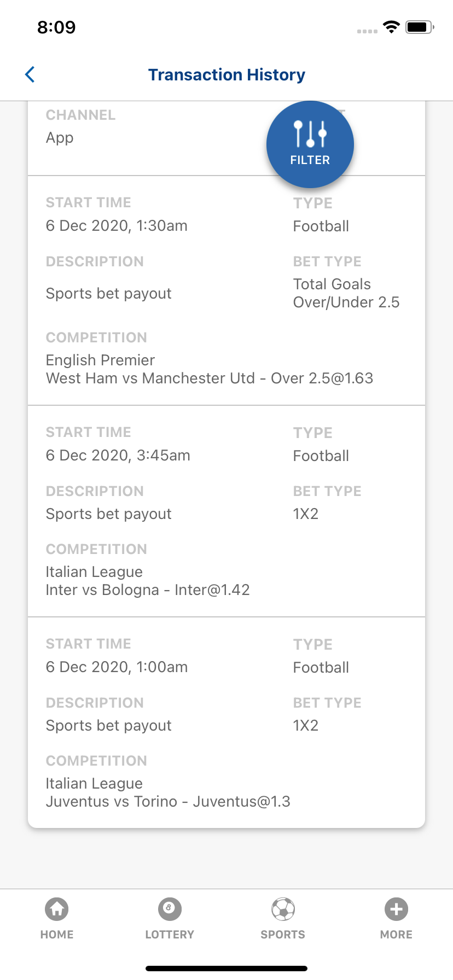The width and height of the screenshot is (453, 980).
Task: Tap the More plus icon
Action: pos(396,909)
